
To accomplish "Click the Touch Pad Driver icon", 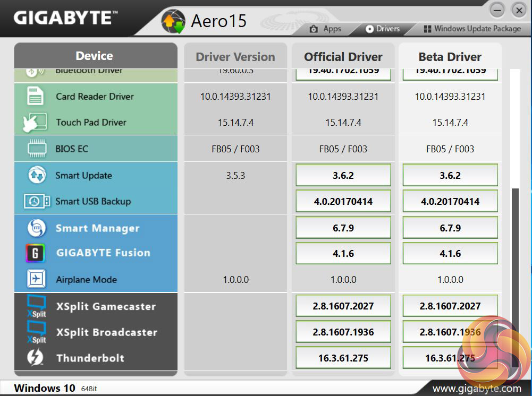I will [x=35, y=123].
